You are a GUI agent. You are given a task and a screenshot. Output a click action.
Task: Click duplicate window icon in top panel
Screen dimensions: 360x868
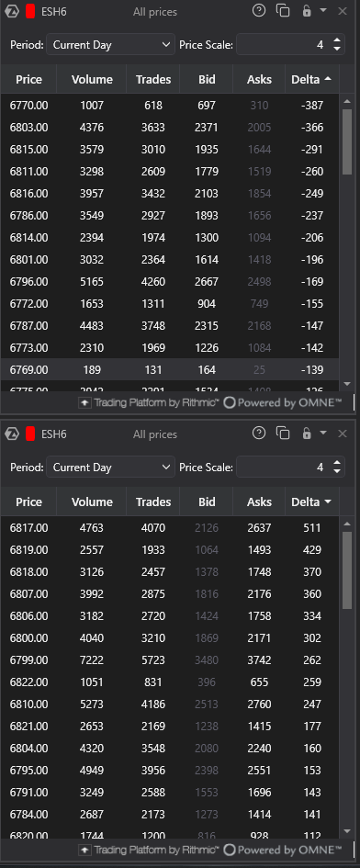pos(283,10)
